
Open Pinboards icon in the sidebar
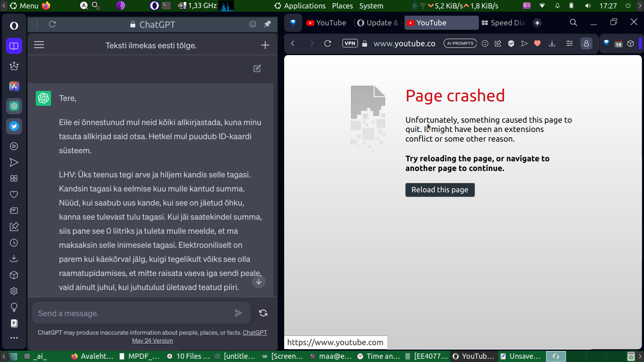[x=14, y=227]
